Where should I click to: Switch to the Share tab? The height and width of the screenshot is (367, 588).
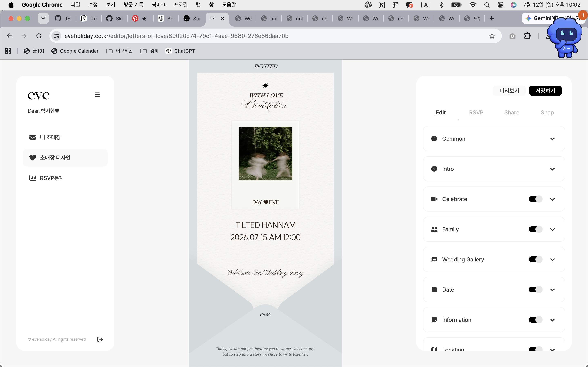(511, 112)
